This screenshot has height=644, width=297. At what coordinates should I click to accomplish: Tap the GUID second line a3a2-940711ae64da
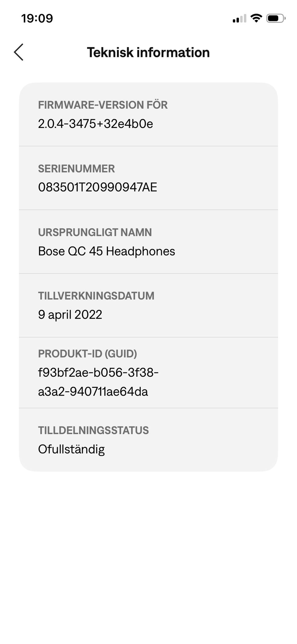point(93,392)
